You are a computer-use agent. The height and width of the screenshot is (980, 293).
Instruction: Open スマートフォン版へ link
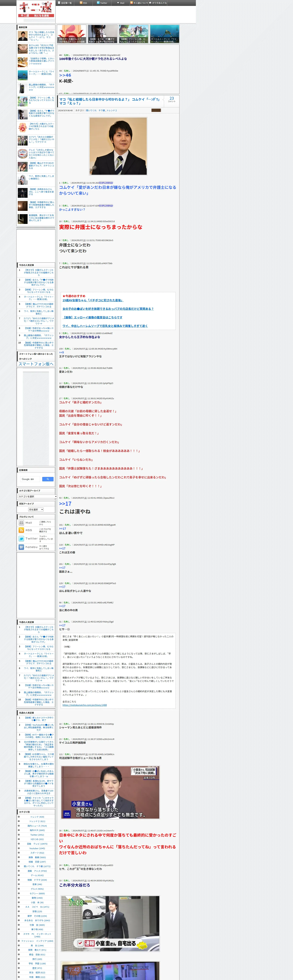[36, 364]
